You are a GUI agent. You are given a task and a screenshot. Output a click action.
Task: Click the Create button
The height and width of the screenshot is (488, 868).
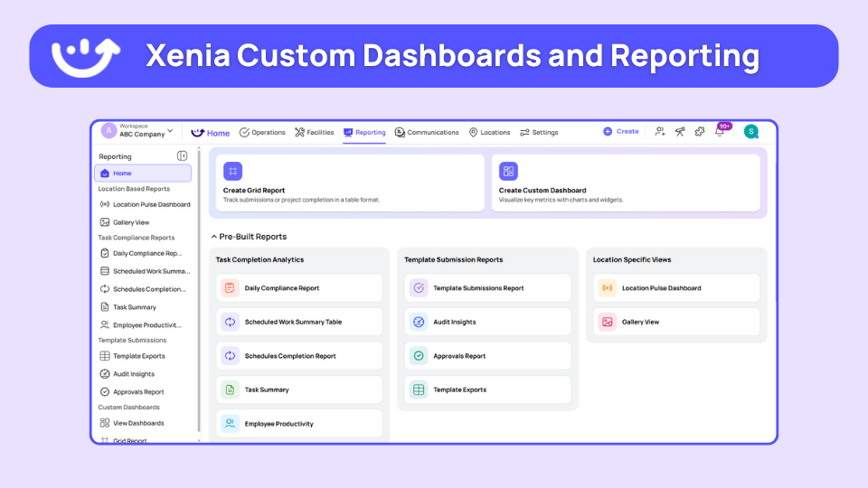tap(620, 132)
